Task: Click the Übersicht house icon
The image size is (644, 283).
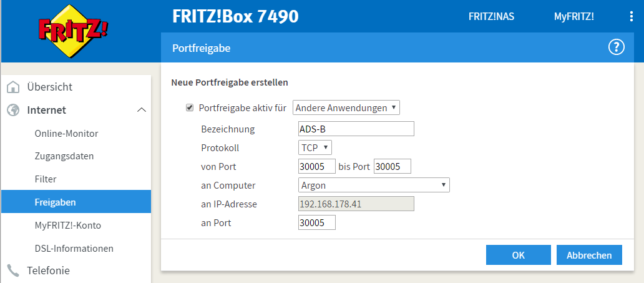Action: (x=14, y=87)
